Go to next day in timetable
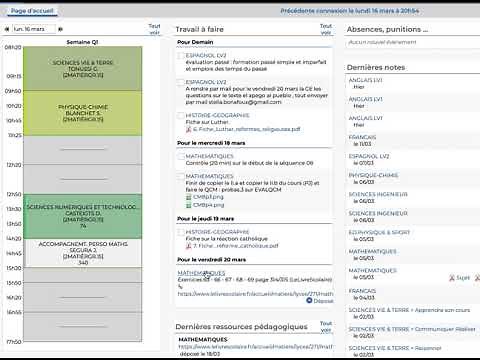480x360 pixels. [60, 29]
